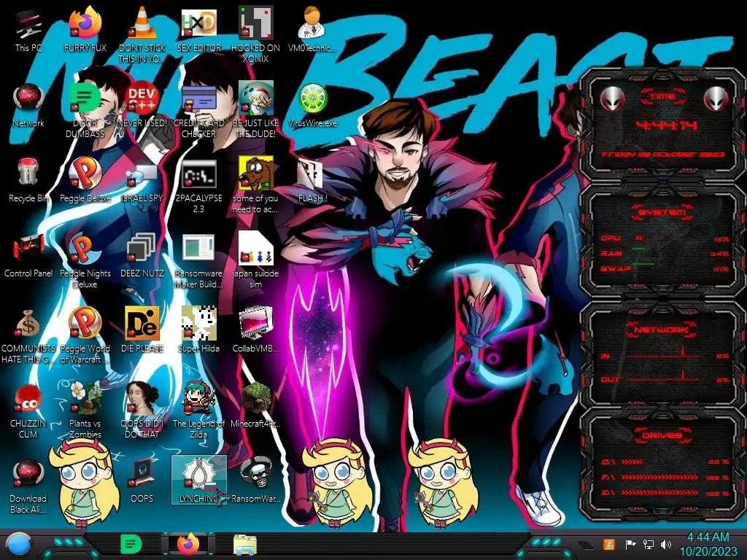The image size is (747, 560).
Task: Open the 2PACALYPSE 2.3 console shortcut
Action: (x=198, y=184)
